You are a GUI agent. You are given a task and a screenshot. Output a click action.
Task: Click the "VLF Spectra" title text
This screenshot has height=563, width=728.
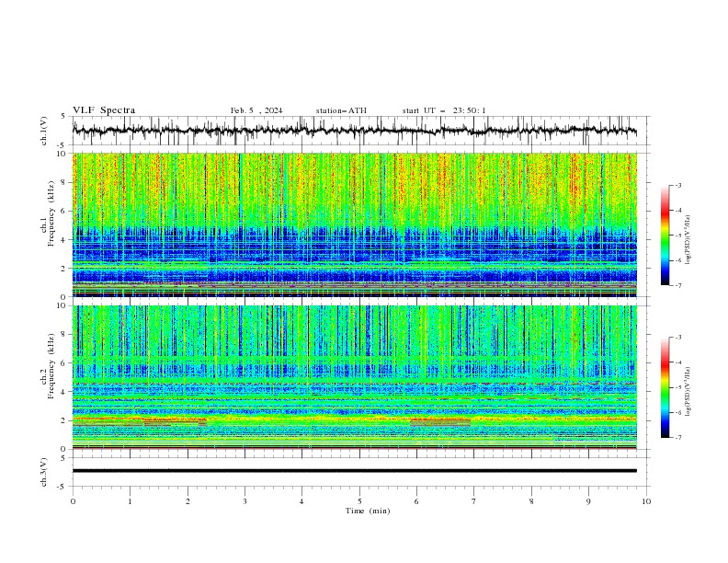point(104,110)
